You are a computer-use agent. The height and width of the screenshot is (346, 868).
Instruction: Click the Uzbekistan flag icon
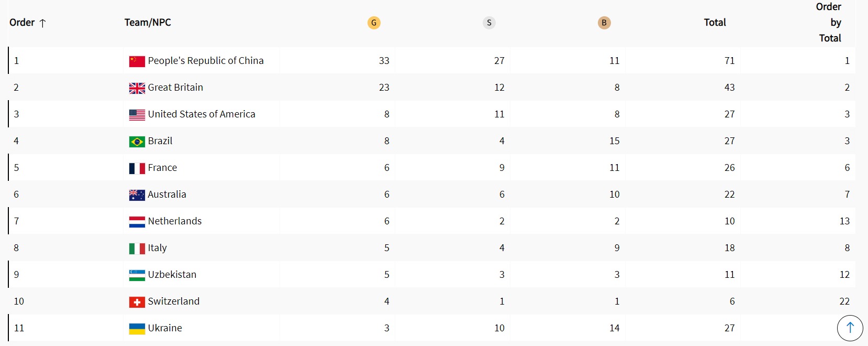(x=137, y=275)
